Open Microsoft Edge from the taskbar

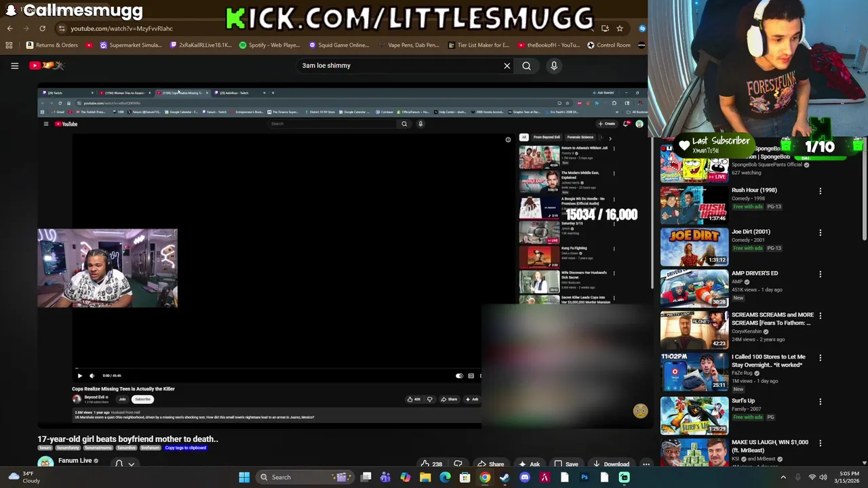click(445, 477)
